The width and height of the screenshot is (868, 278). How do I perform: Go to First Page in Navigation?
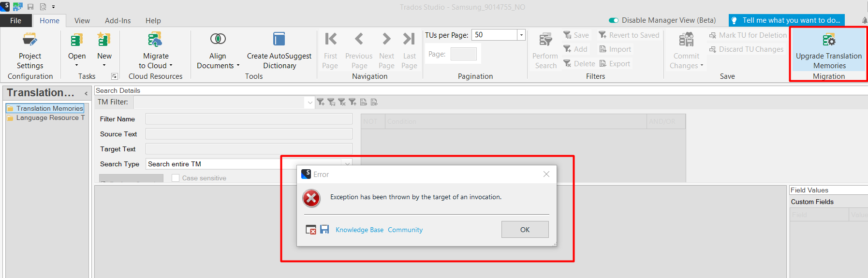tap(330, 51)
